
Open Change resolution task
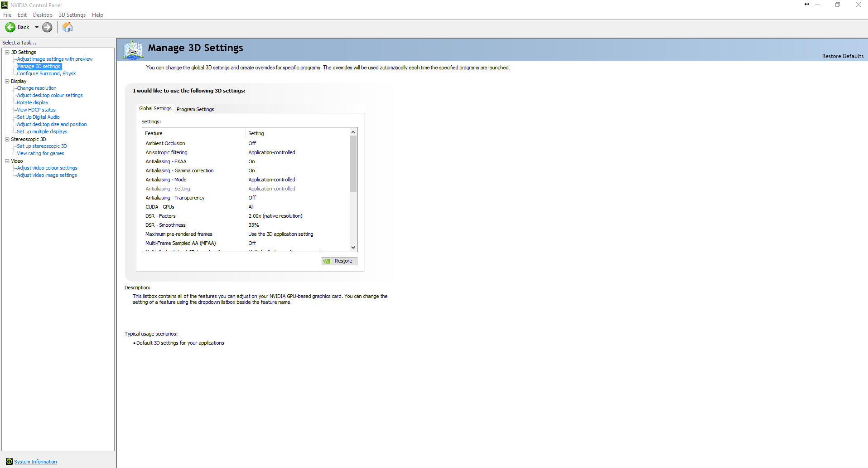tap(37, 88)
